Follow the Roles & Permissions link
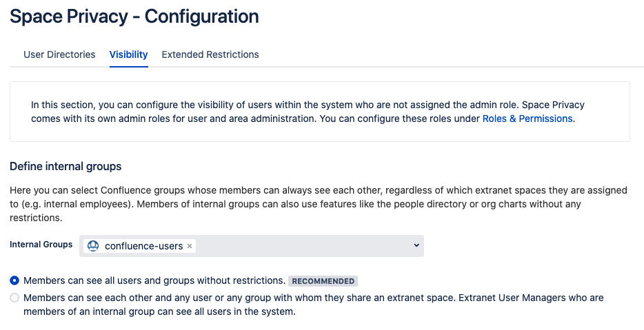The height and width of the screenshot is (330, 644). [527, 118]
